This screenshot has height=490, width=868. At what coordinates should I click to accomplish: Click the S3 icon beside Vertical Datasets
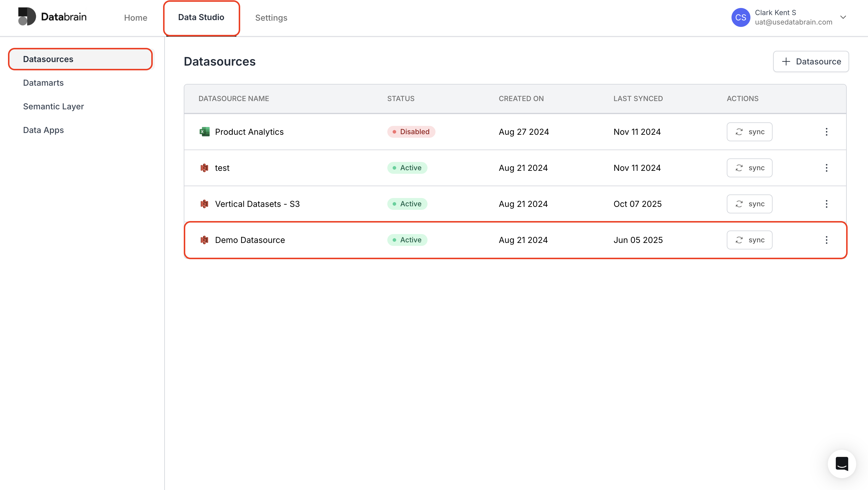(x=204, y=204)
